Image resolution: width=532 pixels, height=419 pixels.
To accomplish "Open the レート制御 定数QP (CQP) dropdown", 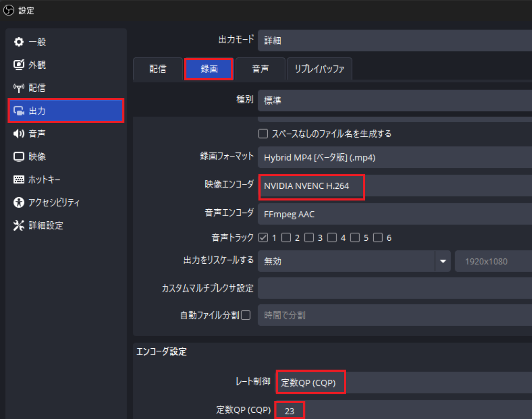I will [x=402, y=383].
